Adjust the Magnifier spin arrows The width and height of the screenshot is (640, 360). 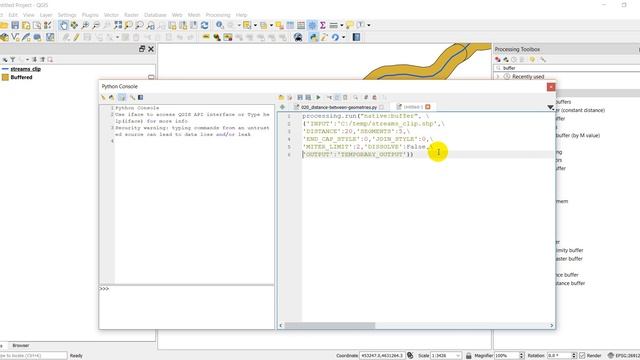point(521,356)
